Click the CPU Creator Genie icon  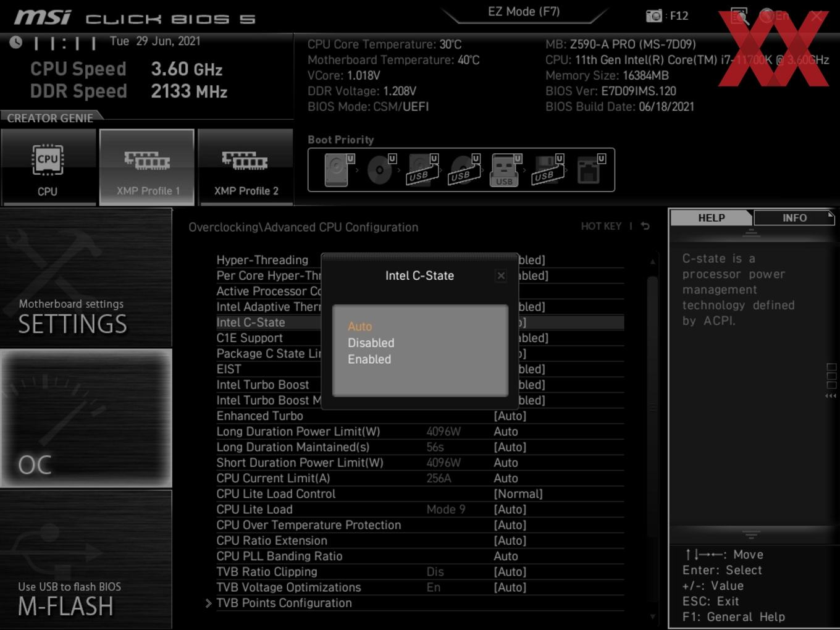coord(48,167)
